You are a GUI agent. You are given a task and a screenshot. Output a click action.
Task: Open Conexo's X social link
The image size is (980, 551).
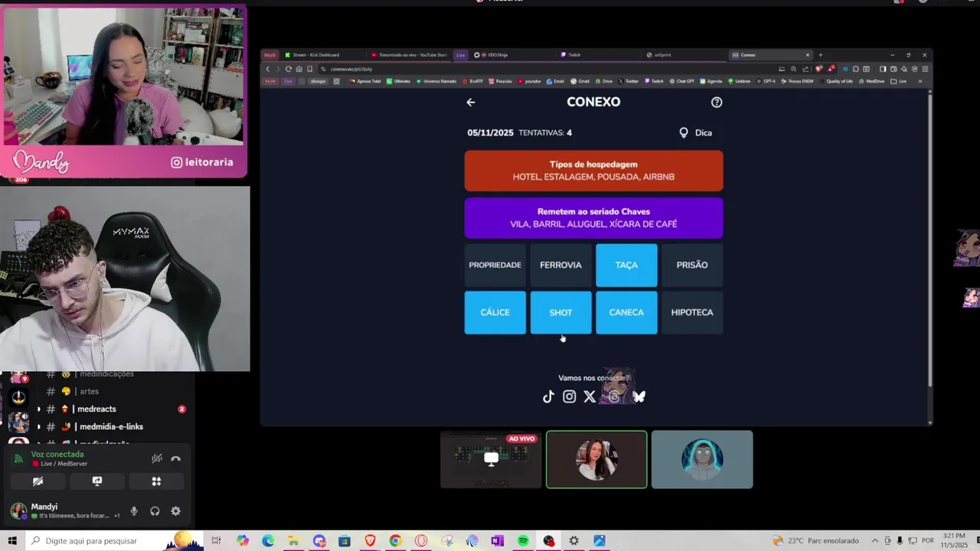[x=590, y=396]
